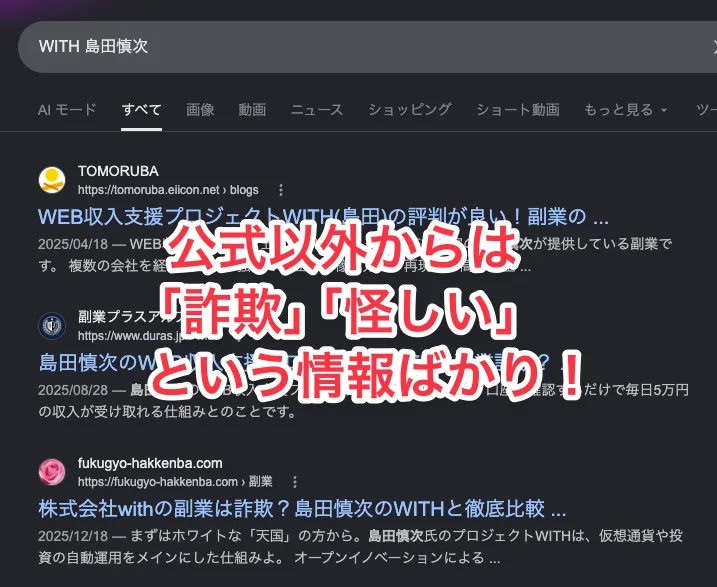
Task: Click the 副業プラスアルファ site favicon
Action: pos(52,326)
